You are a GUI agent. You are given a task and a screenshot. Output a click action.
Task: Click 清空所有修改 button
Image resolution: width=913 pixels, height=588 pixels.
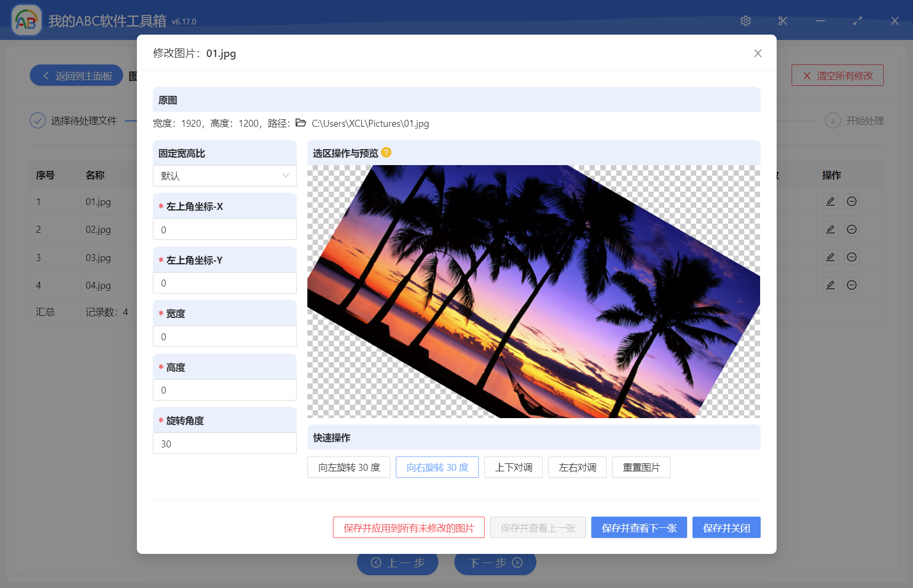point(837,76)
